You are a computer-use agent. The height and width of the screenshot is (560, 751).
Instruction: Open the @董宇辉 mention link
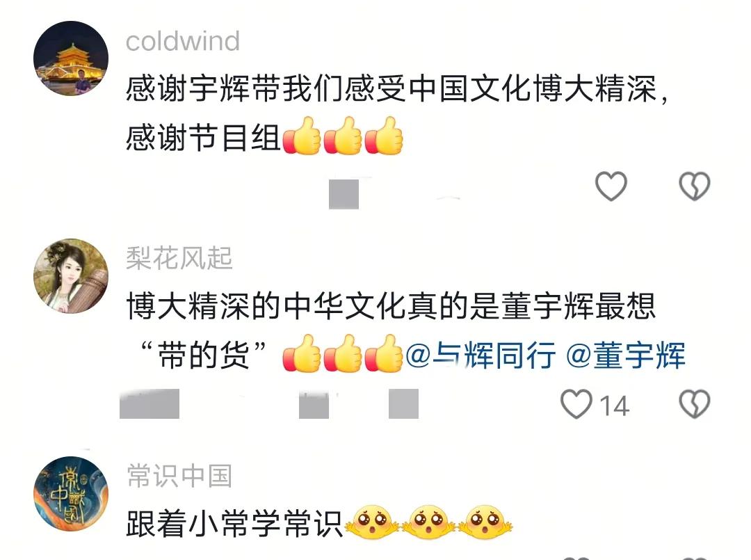(626, 355)
